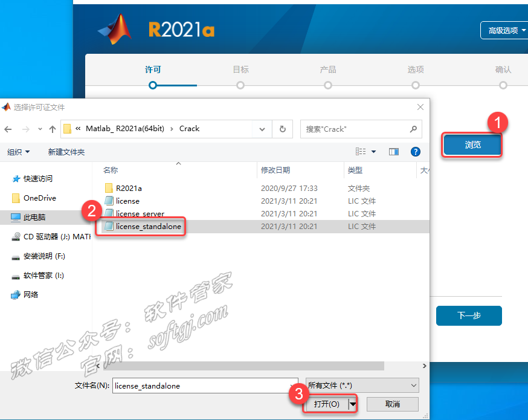Open the 高级选项 dropdown in installer
Image resolution: width=528 pixels, height=420 pixels.
506,31
